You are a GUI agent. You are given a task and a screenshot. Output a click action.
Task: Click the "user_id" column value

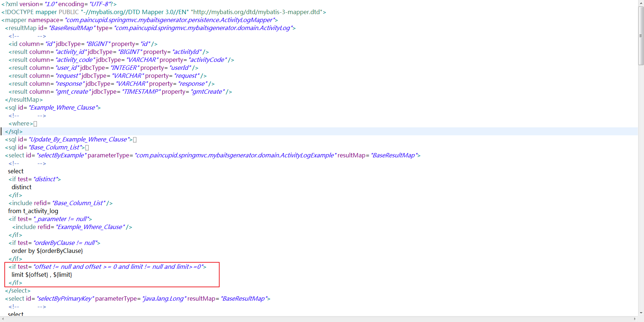(x=67, y=68)
